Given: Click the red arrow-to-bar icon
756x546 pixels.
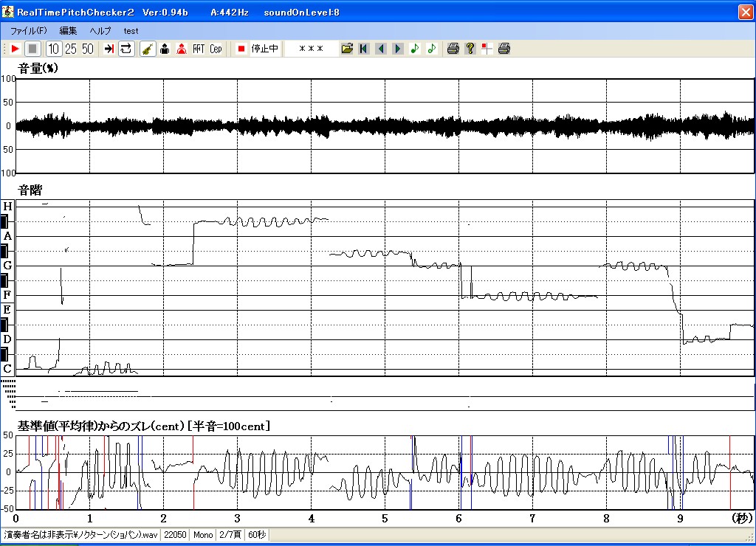Looking at the screenshot, I should [109, 49].
